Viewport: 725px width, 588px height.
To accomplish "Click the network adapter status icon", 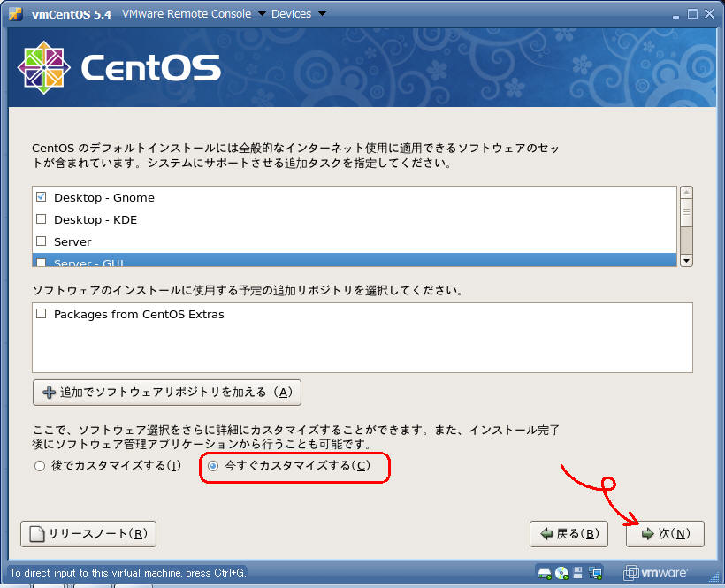I will pyautogui.click(x=595, y=572).
